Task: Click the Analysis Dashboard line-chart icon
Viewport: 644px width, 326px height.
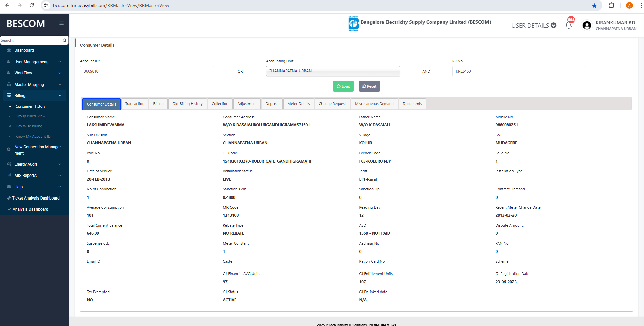Action: tap(9, 209)
